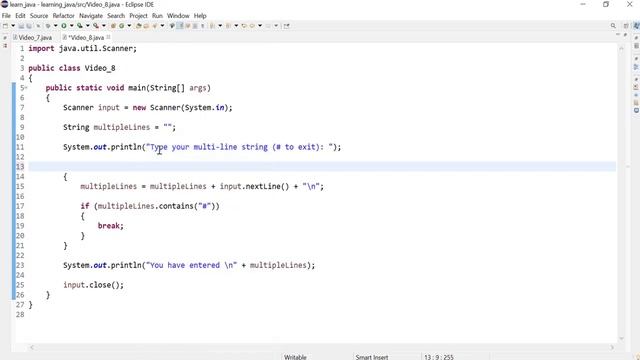The height and width of the screenshot is (360, 640).
Task: Click the Writable status bar entry
Action: (295, 357)
